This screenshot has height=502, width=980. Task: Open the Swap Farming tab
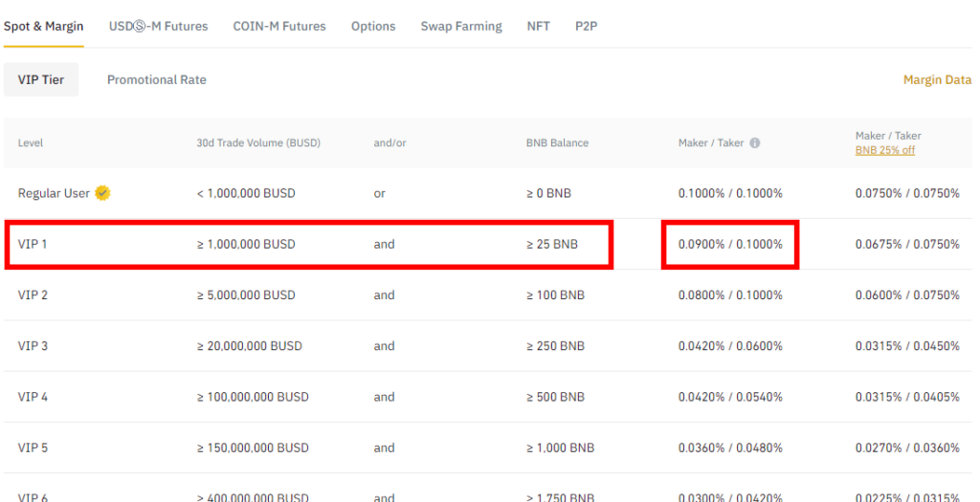pos(461,26)
